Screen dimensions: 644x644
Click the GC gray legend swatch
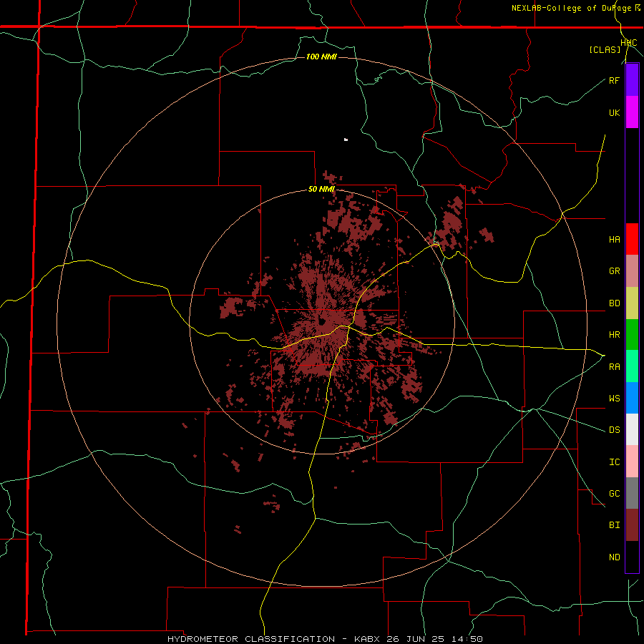[x=632, y=493]
